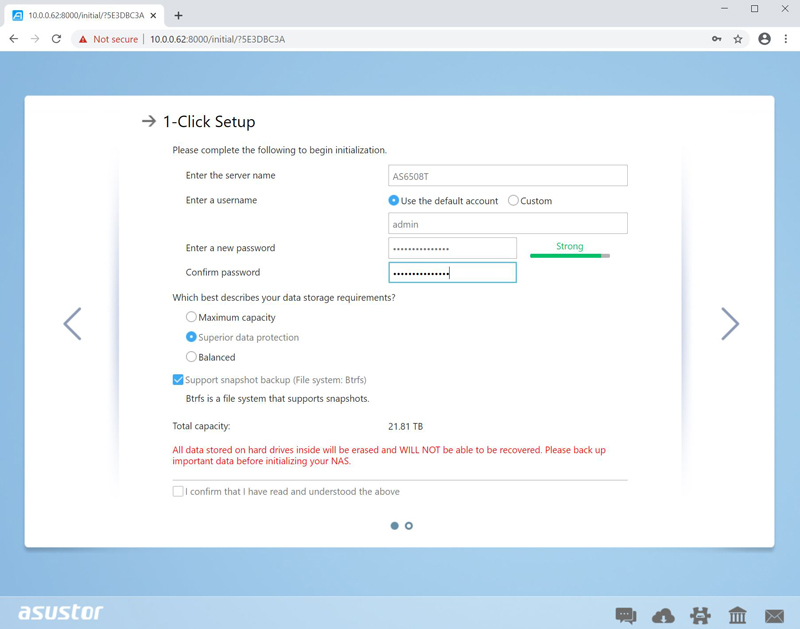The image size is (800, 629).
Task: Open a new browser tab
Action: click(178, 15)
